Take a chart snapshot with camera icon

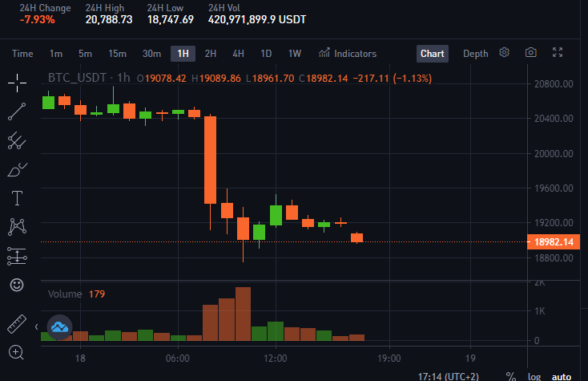pos(530,53)
